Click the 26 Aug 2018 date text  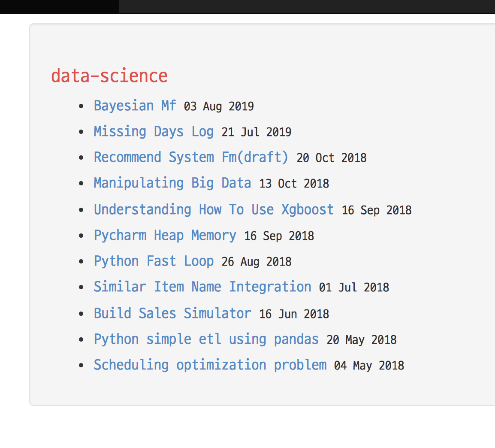(x=257, y=262)
